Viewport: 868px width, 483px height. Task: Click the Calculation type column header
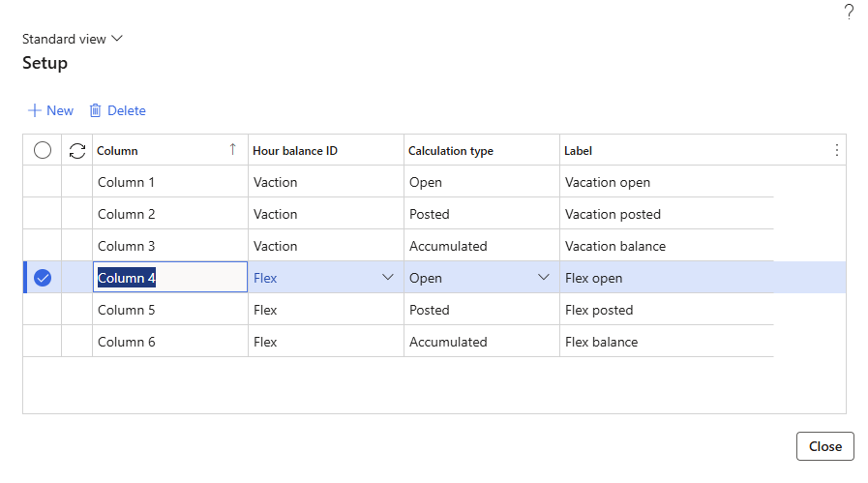point(451,151)
